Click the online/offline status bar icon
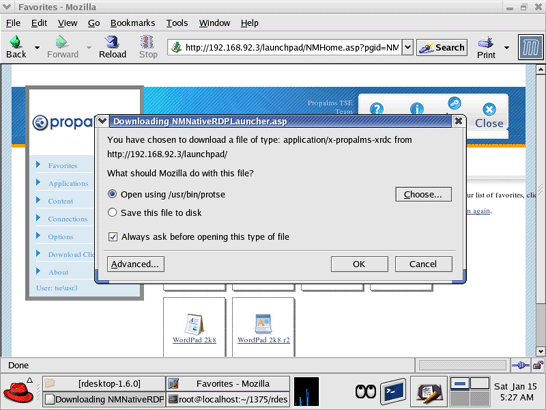The image size is (546, 410). pos(521,365)
